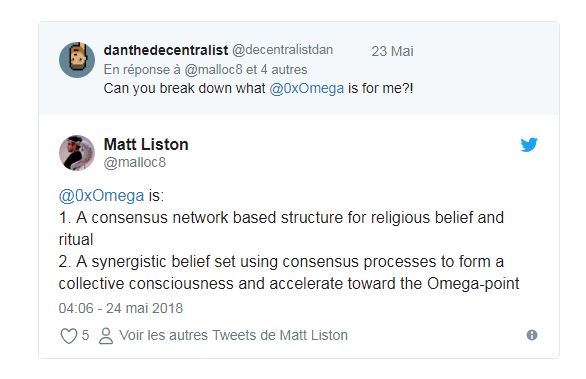The width and height of the screenshot is (586, 379).
Task: Open the 23 Mai timestamp
Action: tap(392, 51)
